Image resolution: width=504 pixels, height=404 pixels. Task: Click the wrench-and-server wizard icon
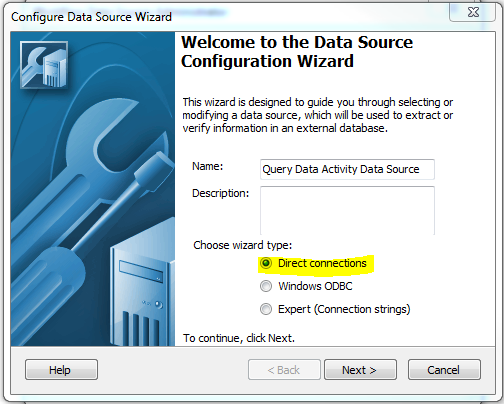pyautogui.click(x=44, y=65)
